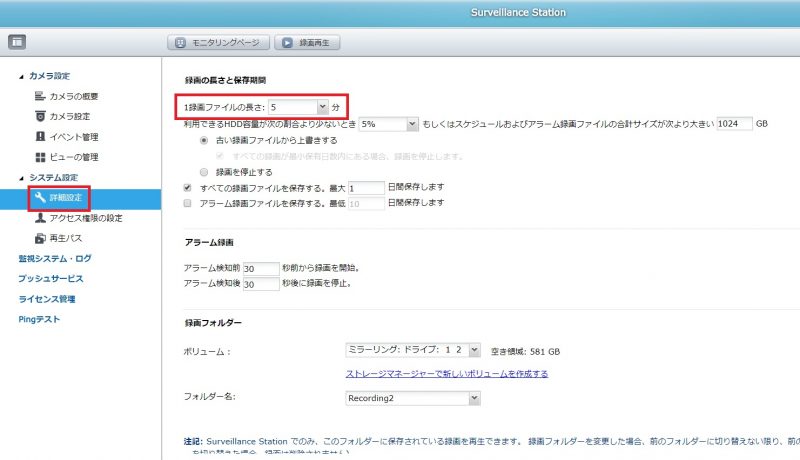Click the システム設定 section heading
The height and width of the screenshot is (460, 800).
(x=53, y=177)
